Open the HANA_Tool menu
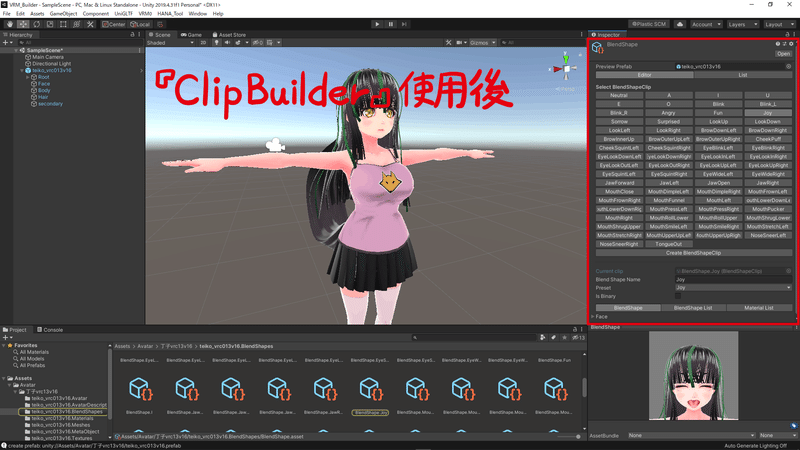Viewport: 800px width, 450px height. [170, 14]
